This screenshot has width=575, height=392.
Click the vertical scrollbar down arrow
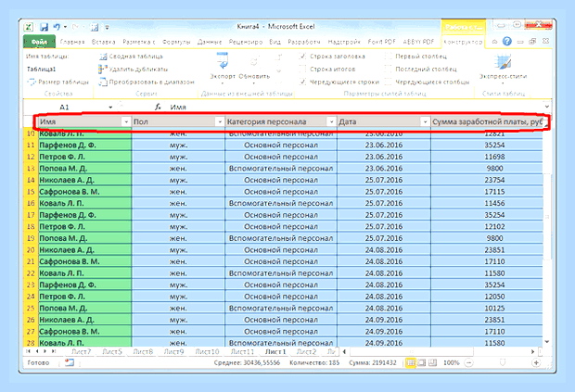click(547, 342)
